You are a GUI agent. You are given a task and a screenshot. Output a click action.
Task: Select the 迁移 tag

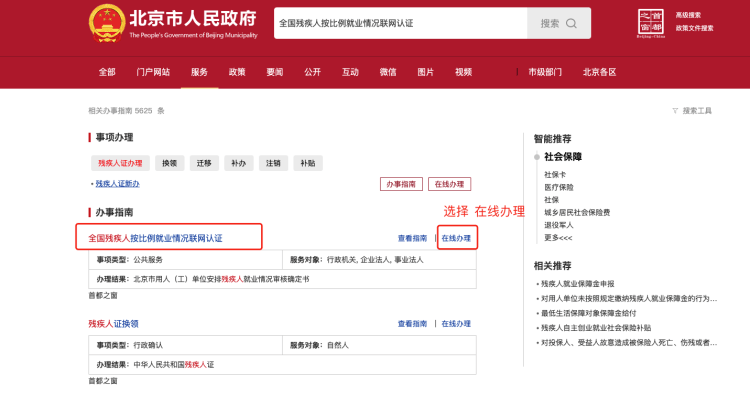coord(204,163)
